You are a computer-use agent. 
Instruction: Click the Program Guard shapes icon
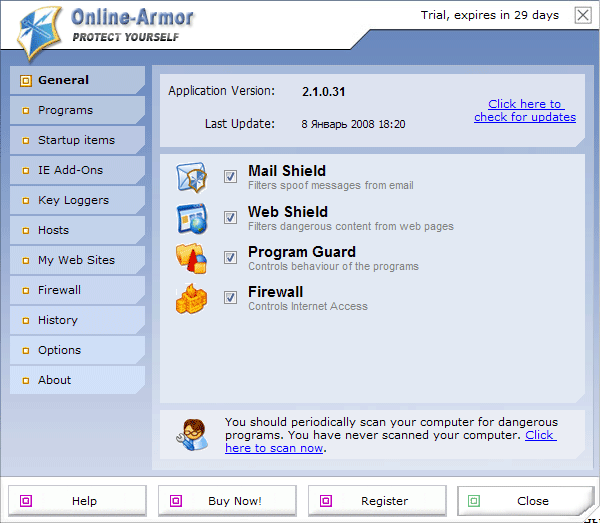tap(191, 259)
